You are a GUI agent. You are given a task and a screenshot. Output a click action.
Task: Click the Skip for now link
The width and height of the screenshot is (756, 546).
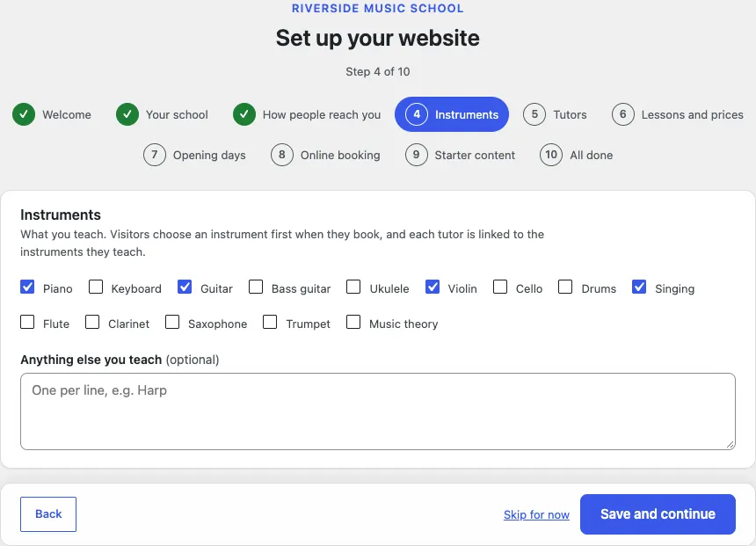pyautogui.click(x=536, y=514)
